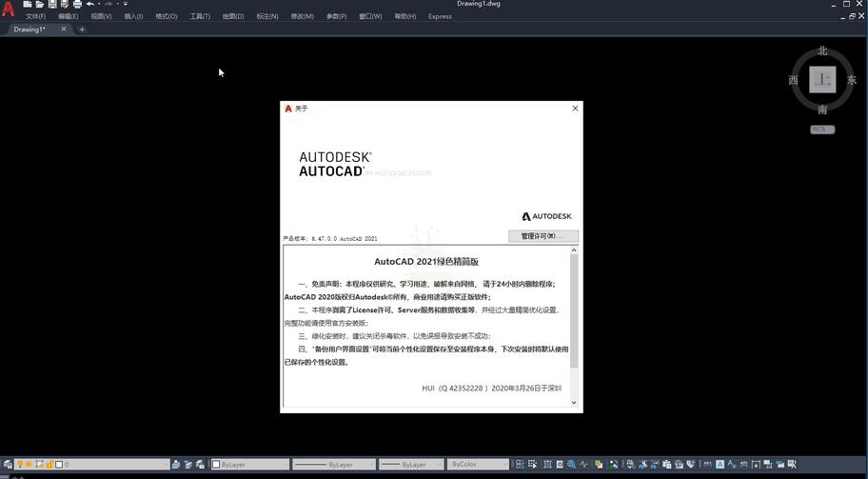The image size is (868, 479).
Task: Expand the layer 0 dropdown list
Action: coord(164,465)
